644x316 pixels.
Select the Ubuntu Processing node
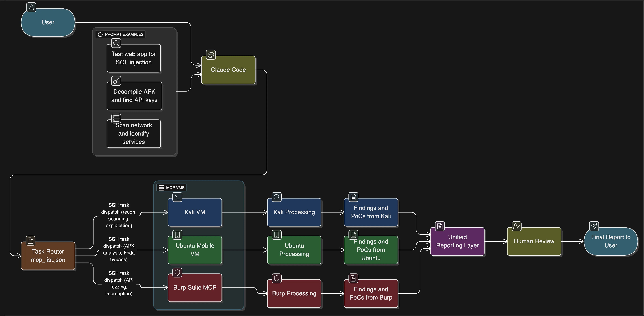pyautogui.click(x=294, y=250)
